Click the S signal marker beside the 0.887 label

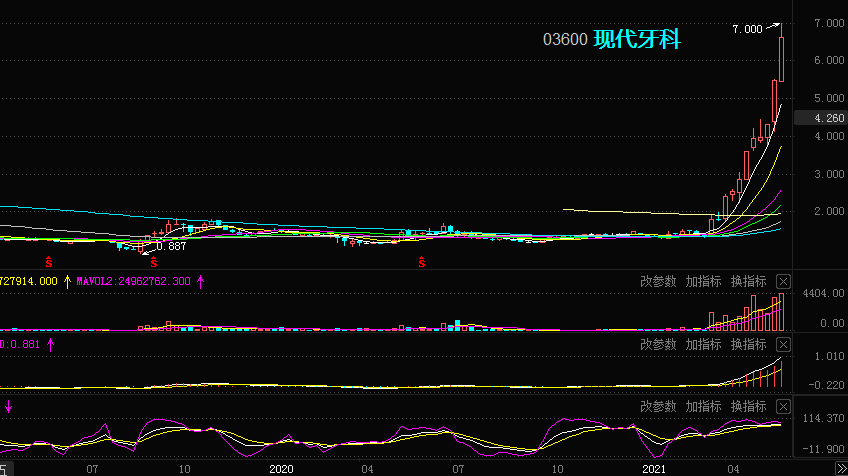[154, 262]
